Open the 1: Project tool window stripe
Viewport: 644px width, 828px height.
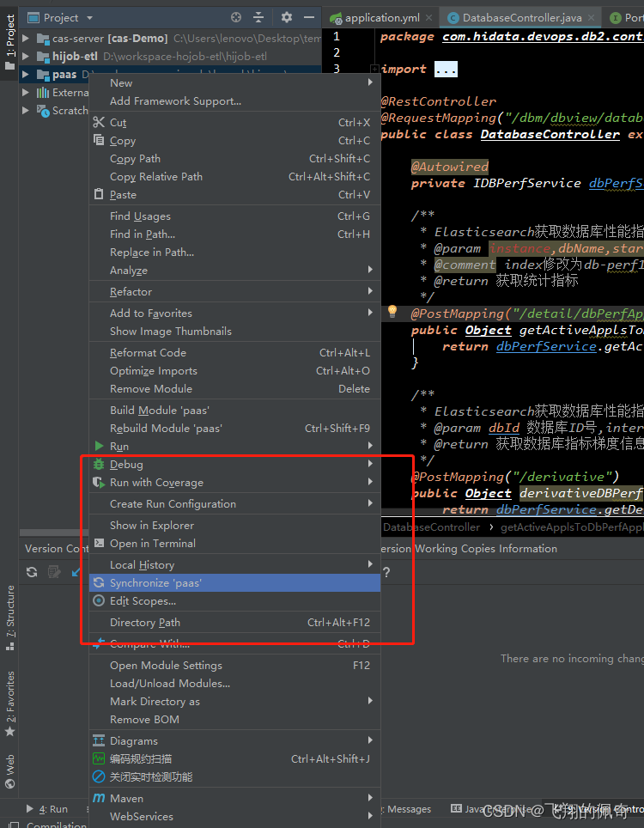[x=9, y=42]
